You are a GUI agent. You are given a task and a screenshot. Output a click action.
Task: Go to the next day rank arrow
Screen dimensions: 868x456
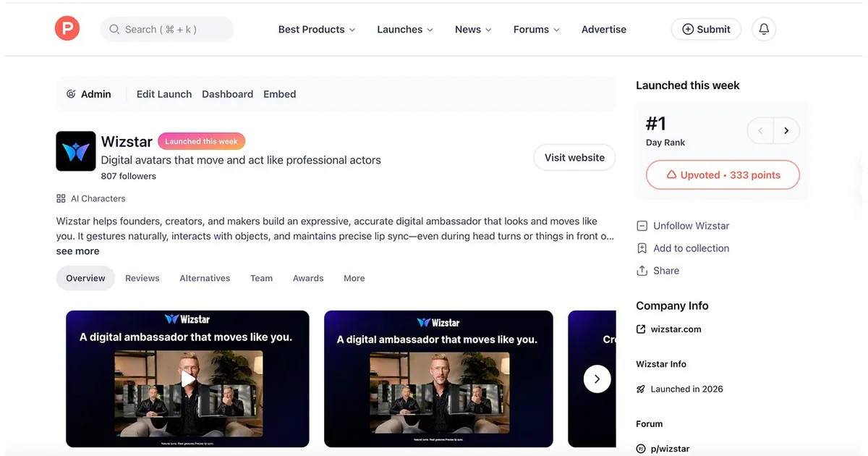click(786, 131)
